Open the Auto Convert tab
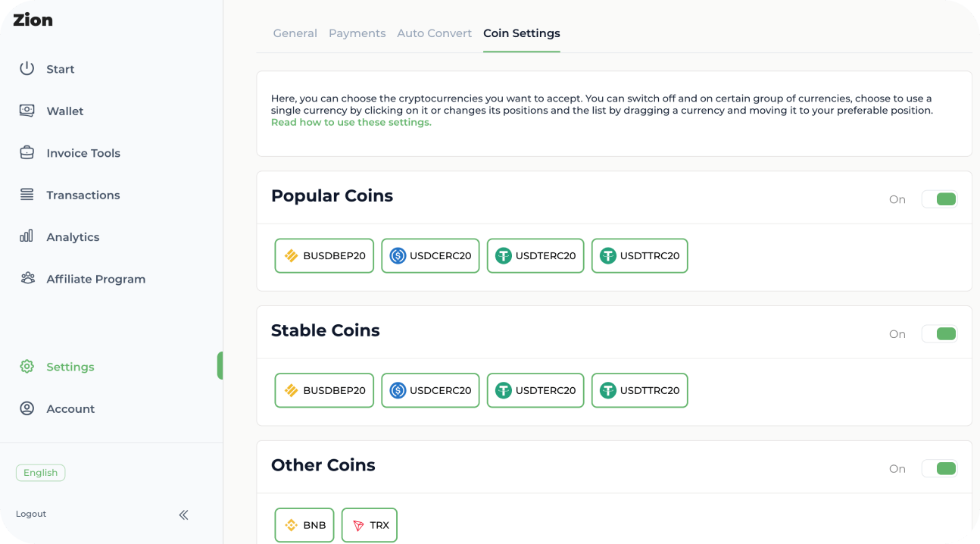Viewport: 980px width, 544px height. coord(434,33)
